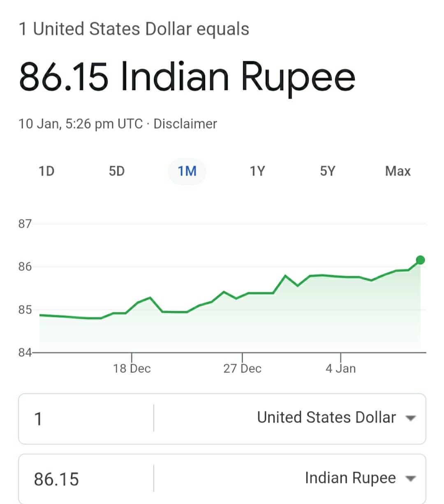The width and height of the screenshot is (444, 504).
Task: Select the 1M range tab
Action: 187,171
